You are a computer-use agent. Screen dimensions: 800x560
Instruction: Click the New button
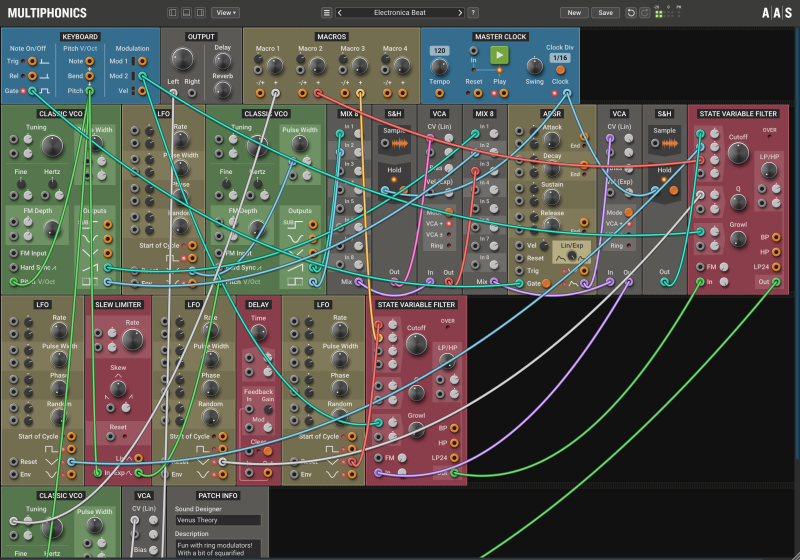(573, 13)
